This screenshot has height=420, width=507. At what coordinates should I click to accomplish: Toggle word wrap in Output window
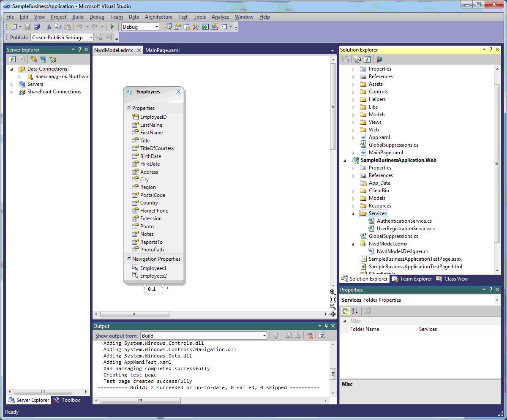click(x=322, y=335)
